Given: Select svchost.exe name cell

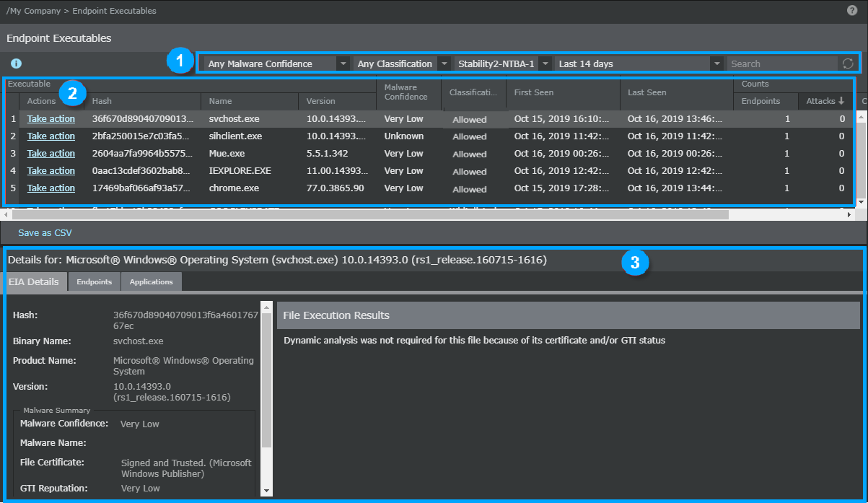Looking at the screenshot, I should pos(234,118).
